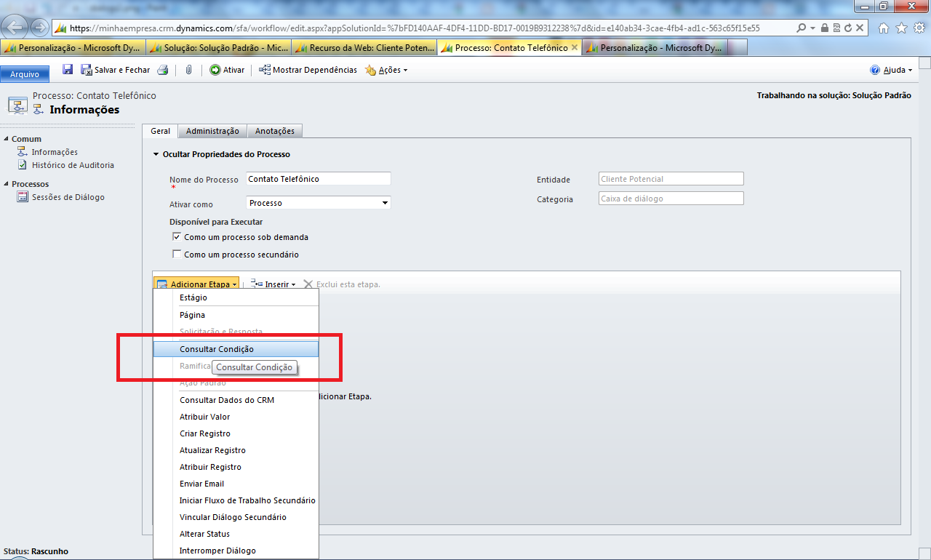Activate the process with Ativar icon

point(215,70)
